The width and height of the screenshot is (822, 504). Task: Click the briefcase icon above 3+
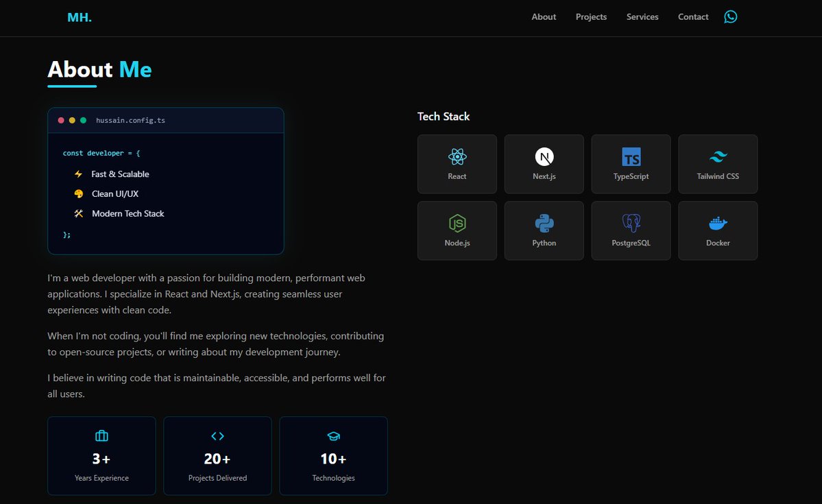pyautogui.click(x=101, y=436)
